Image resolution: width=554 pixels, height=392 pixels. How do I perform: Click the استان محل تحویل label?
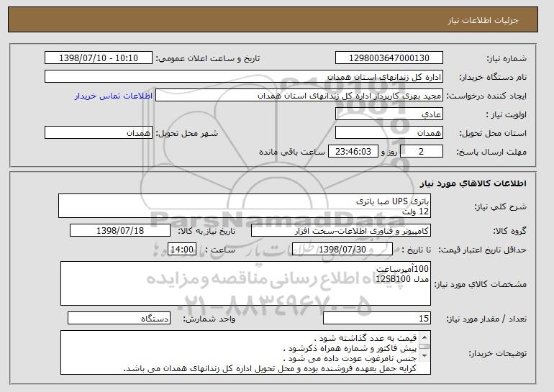point(493,133)
